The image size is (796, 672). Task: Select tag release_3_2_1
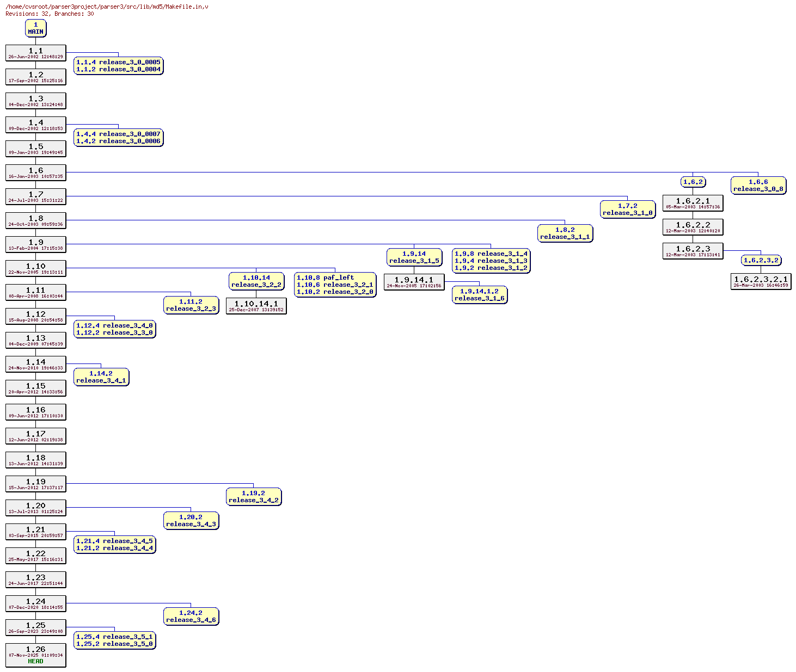tap(348, 285)
